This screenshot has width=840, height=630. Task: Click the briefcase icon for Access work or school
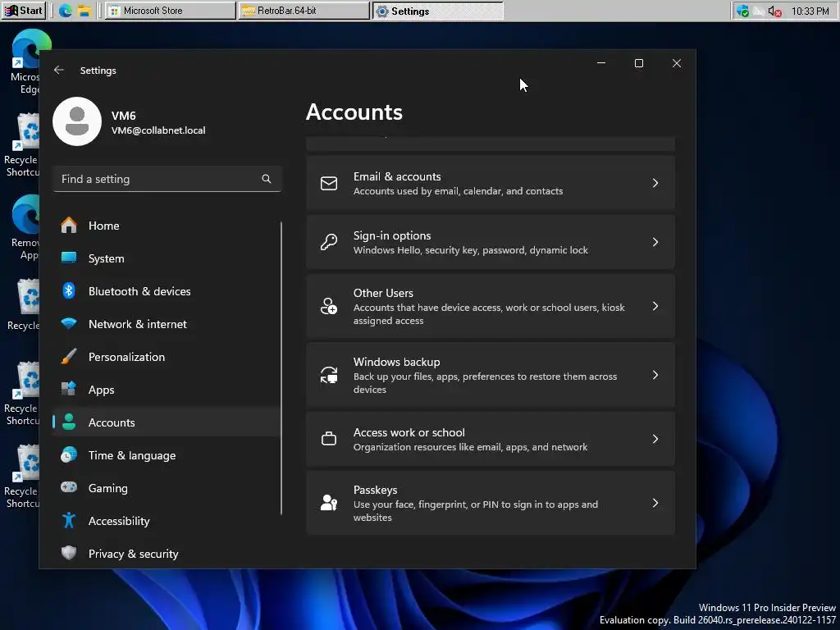point(329,440)
